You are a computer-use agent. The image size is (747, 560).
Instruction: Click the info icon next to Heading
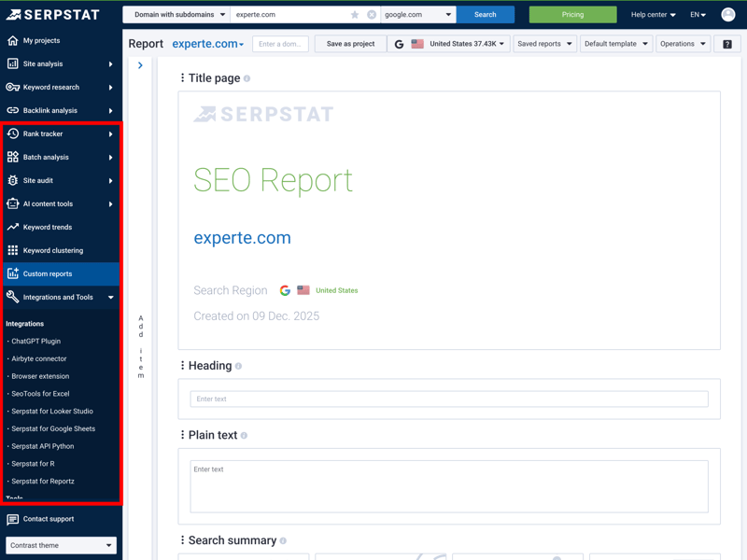pyautogui.click(x=239, y=366)
